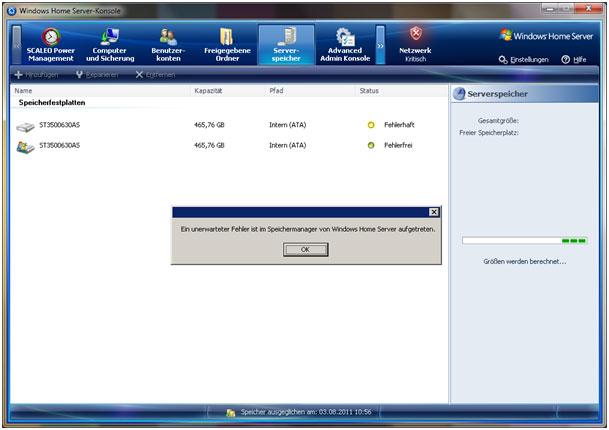
Task: Click Speicher ausgeglichen status bar text
Action: coord(306,412)
